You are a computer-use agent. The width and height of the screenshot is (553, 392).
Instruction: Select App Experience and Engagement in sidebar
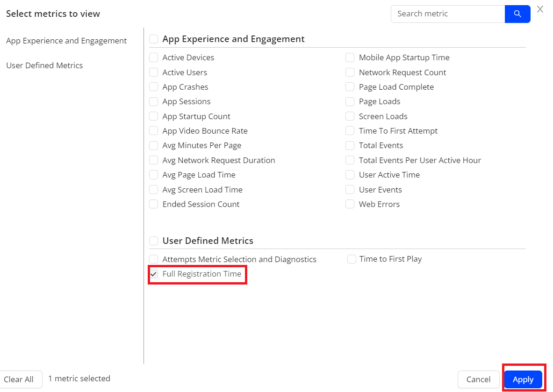pos(66,41)
